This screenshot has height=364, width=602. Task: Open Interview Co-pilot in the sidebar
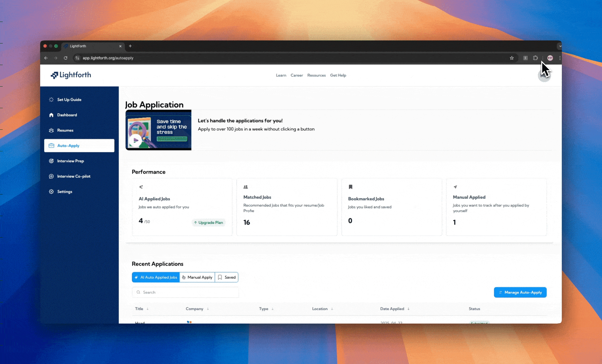(x=74, y=176)
